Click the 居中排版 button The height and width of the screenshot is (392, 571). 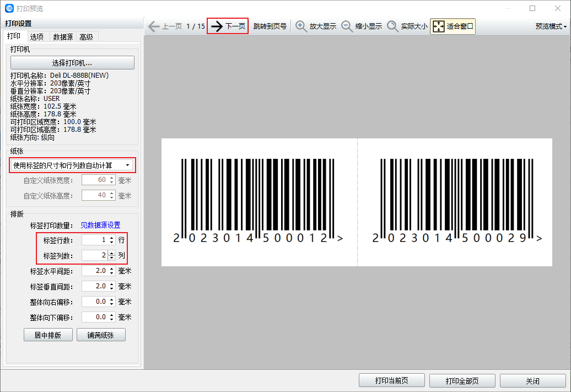(x=48, y=335)
